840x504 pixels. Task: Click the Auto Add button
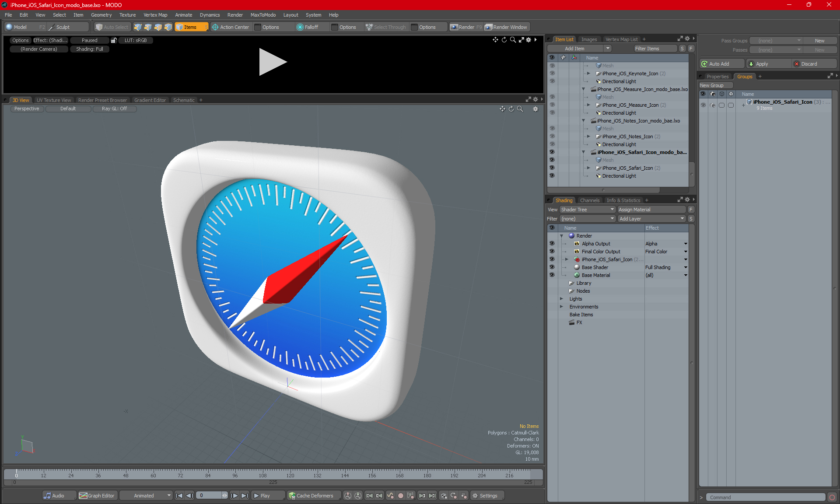point(721,64)
